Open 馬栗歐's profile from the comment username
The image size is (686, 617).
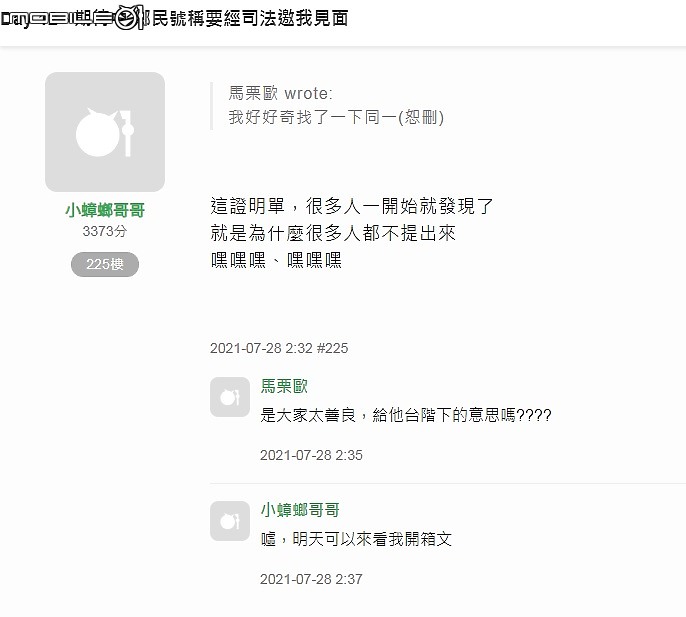285,386
